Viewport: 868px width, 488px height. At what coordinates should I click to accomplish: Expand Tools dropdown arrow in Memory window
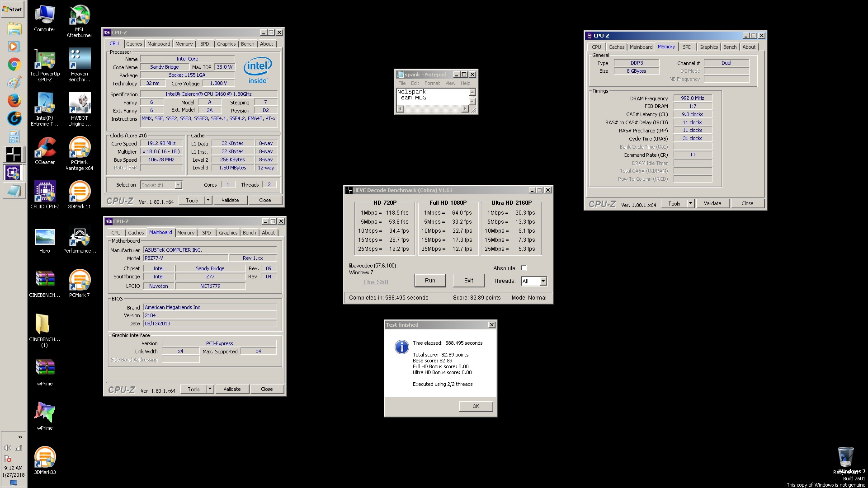[690, 203]
